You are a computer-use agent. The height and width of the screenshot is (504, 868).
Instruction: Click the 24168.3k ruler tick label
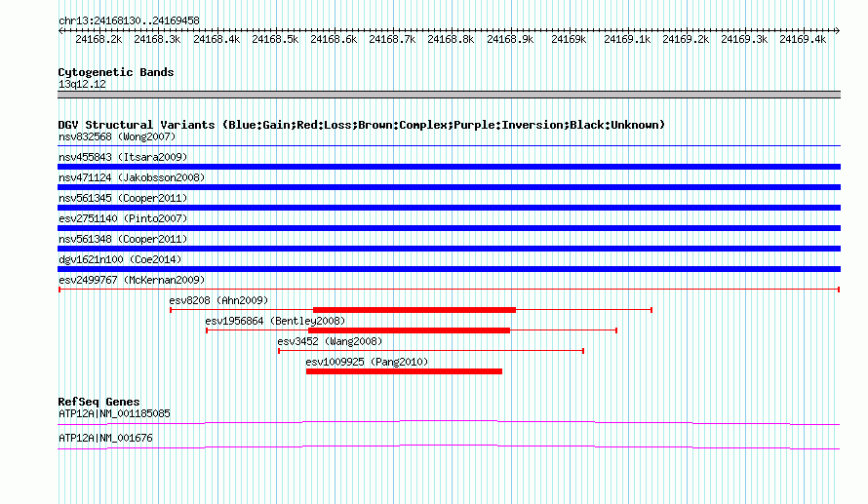(x=157, y=39)
